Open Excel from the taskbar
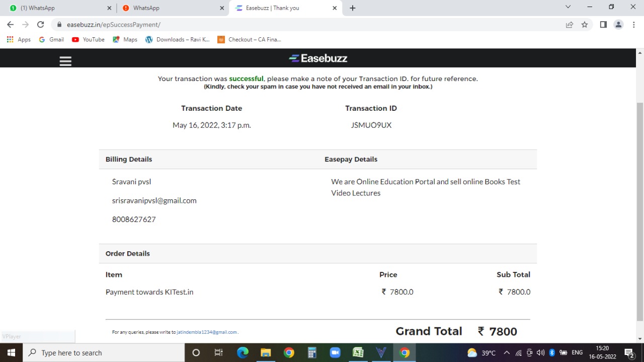 (x=358, y=352)
